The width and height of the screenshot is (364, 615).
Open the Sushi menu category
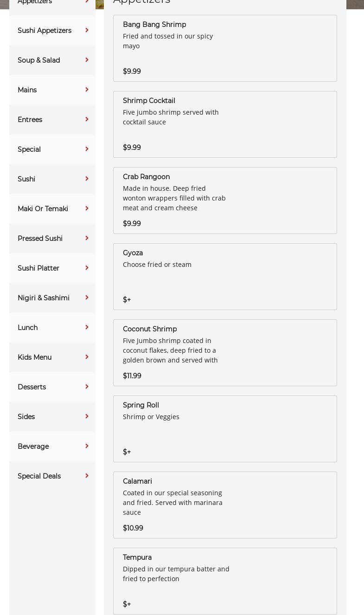(x=26, y=179)
